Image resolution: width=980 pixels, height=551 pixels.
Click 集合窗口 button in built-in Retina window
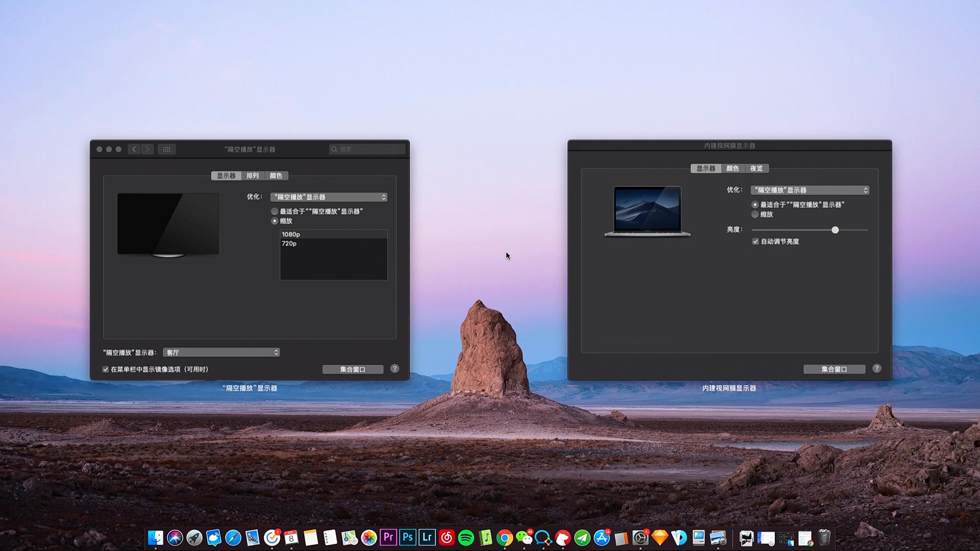pyautogui.click(x=834, y=369)
